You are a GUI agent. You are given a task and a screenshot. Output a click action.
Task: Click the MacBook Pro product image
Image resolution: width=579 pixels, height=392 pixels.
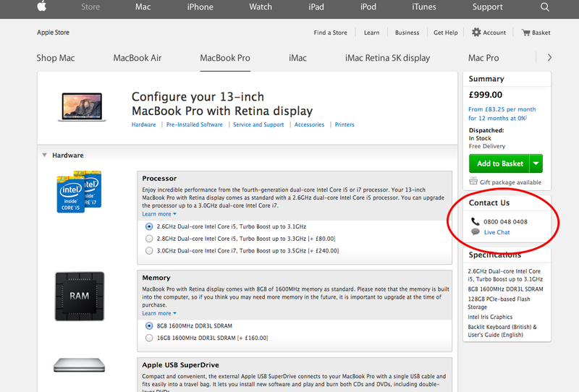pos(82,107)
